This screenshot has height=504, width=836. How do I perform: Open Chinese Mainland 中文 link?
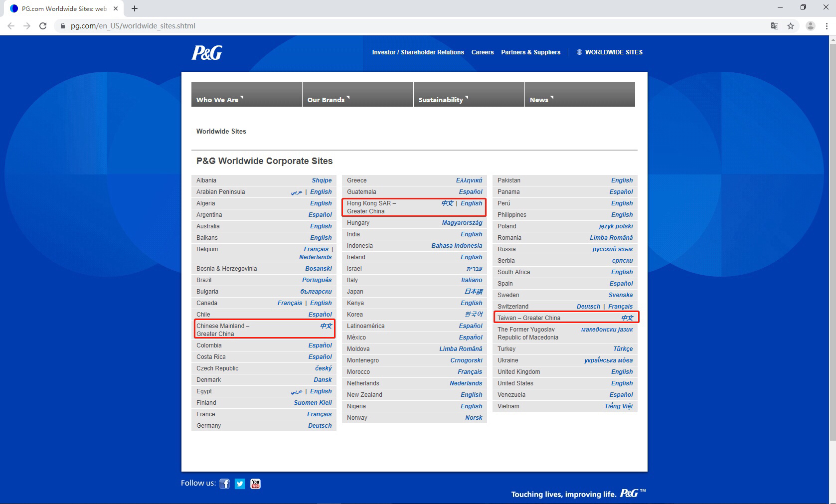(326, 326)
